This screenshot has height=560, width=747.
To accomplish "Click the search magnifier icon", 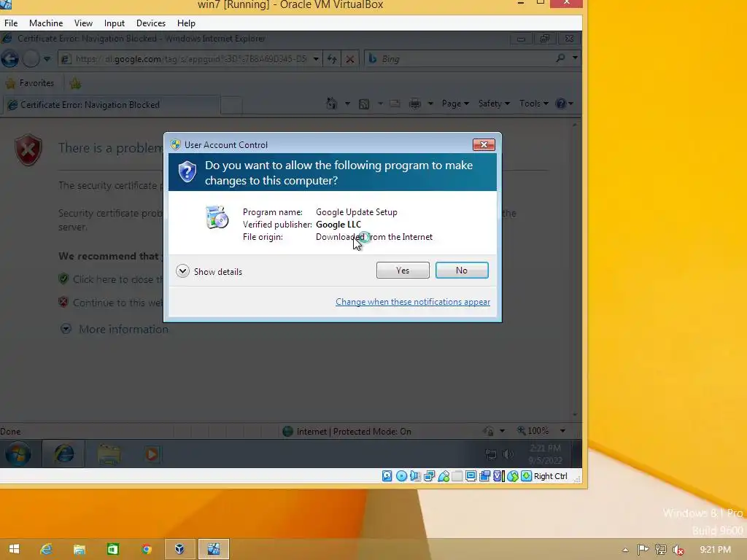I will click(x=561, y=58).
